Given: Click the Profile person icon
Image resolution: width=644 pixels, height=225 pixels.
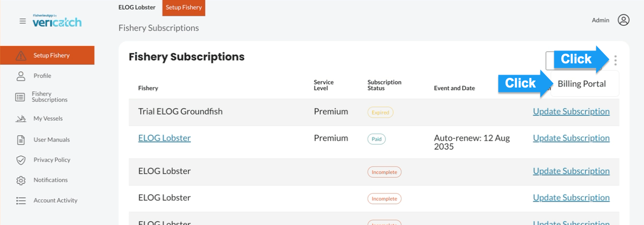Looking at the screenshot, I should pos(21,76).
